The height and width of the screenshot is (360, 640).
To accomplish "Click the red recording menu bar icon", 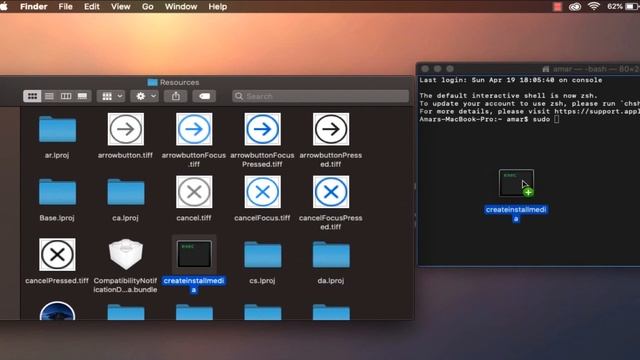I will [x=557, y=7].
